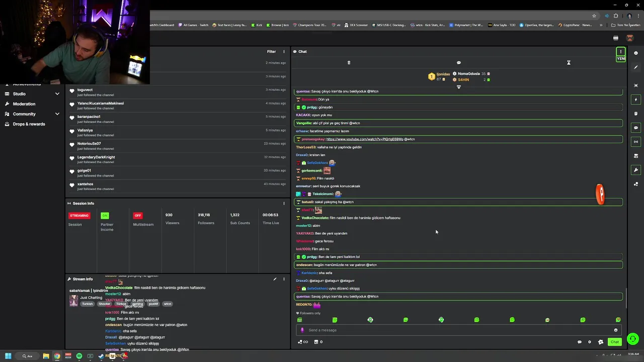Click the hourglass icon in chat toolbar

tap(569, 63)
